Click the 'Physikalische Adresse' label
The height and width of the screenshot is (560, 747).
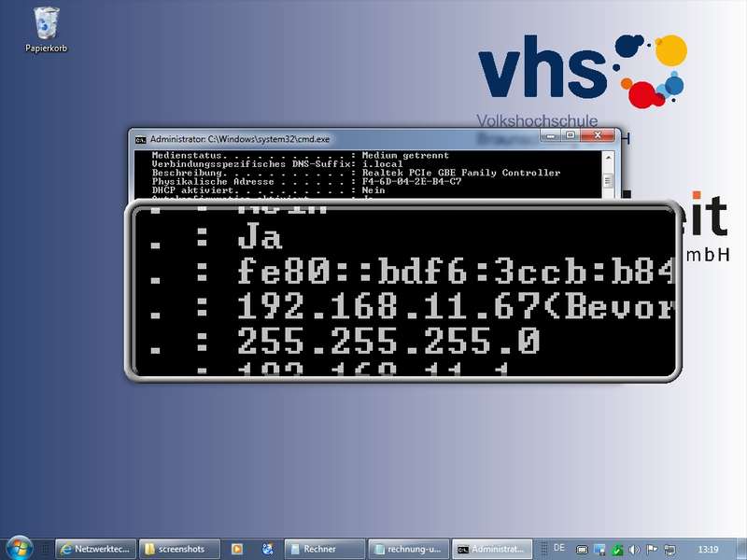pos(213,181)
